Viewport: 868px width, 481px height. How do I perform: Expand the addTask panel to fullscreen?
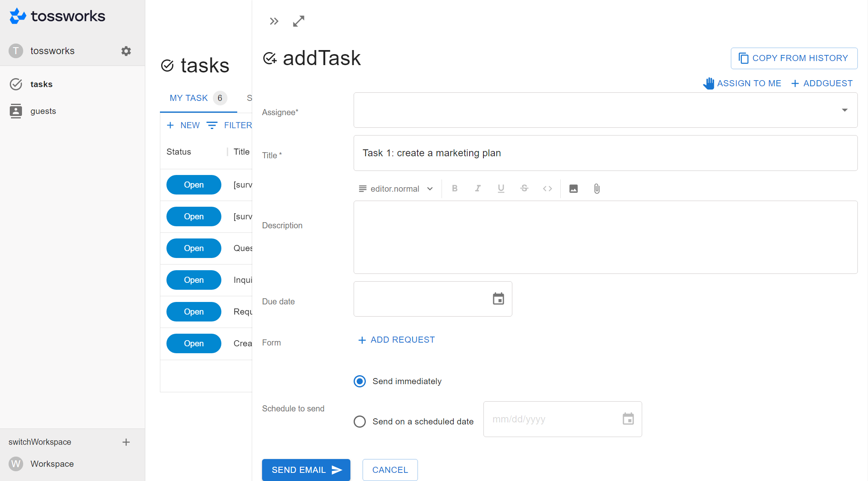click(299, 21)
